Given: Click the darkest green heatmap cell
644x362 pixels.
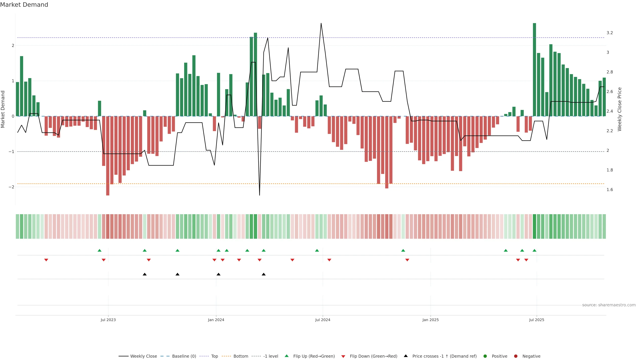Looking at the screenshot, I should (534, 226).
